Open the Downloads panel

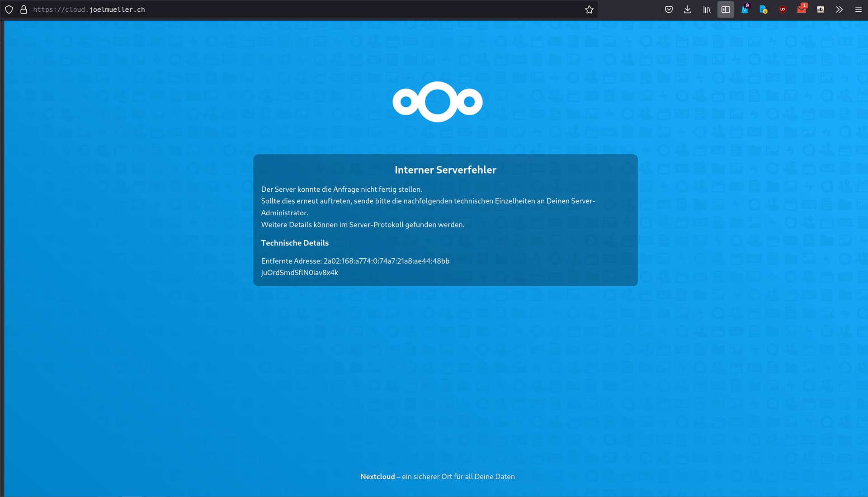tap(688, 9)
